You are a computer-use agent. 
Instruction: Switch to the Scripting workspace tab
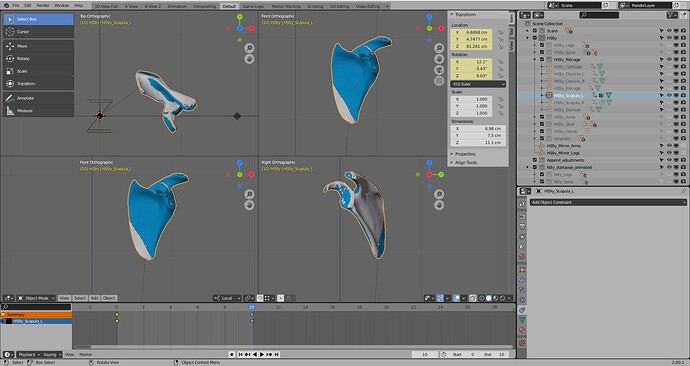coord(315,7)
